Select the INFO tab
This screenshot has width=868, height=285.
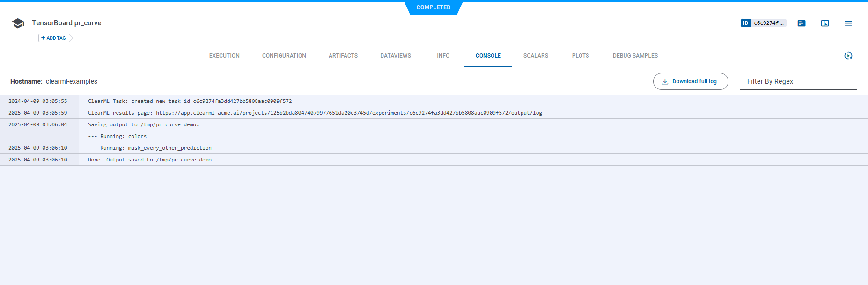[x=443, y=56]
